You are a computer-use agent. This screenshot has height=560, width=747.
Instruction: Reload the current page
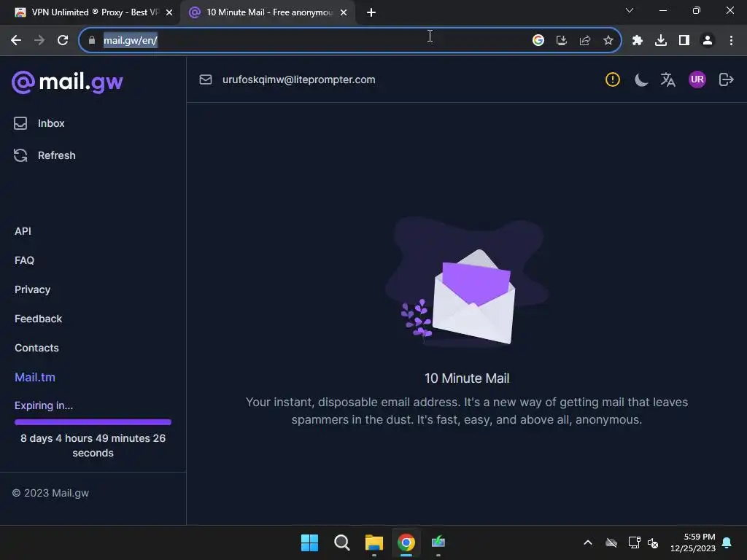[x=63, y=41]
